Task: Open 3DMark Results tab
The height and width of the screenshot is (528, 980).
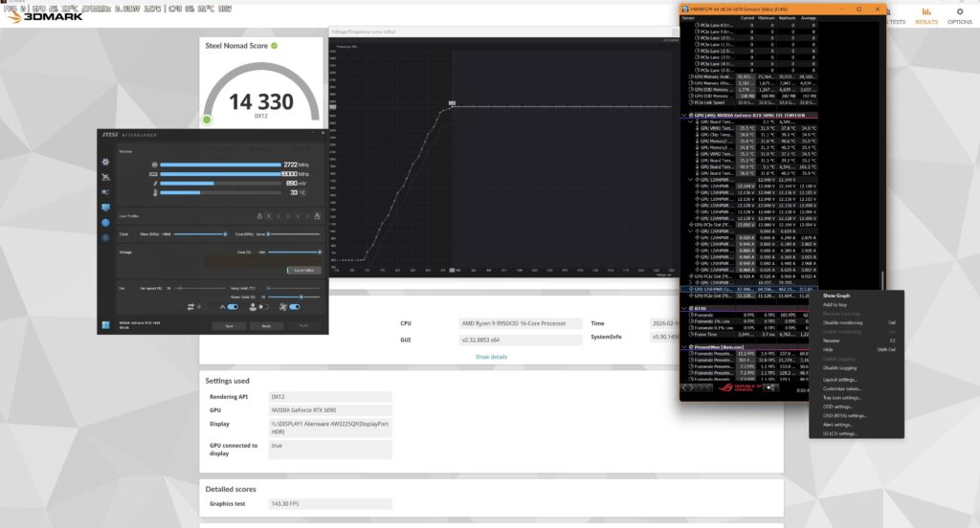Action: [926, 16]
